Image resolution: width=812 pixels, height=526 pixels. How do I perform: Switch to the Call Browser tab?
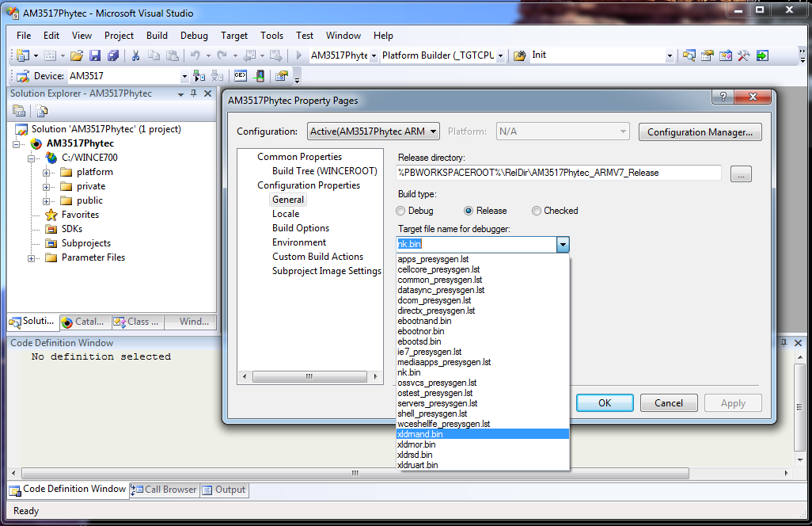[x=164, y=490]
